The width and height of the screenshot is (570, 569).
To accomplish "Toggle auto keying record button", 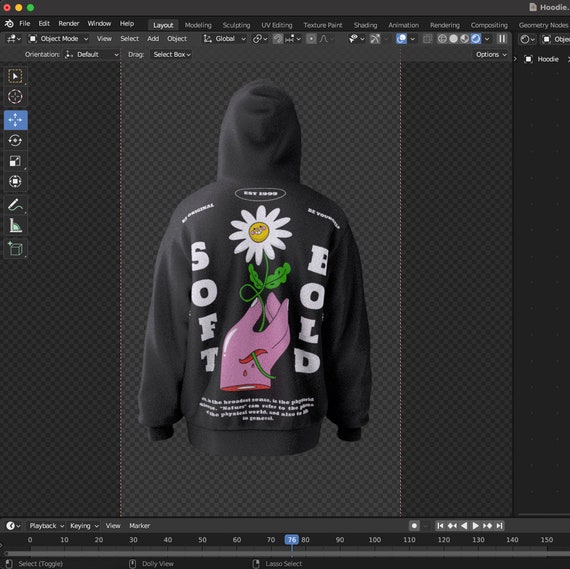I will [x=414, y=526].
